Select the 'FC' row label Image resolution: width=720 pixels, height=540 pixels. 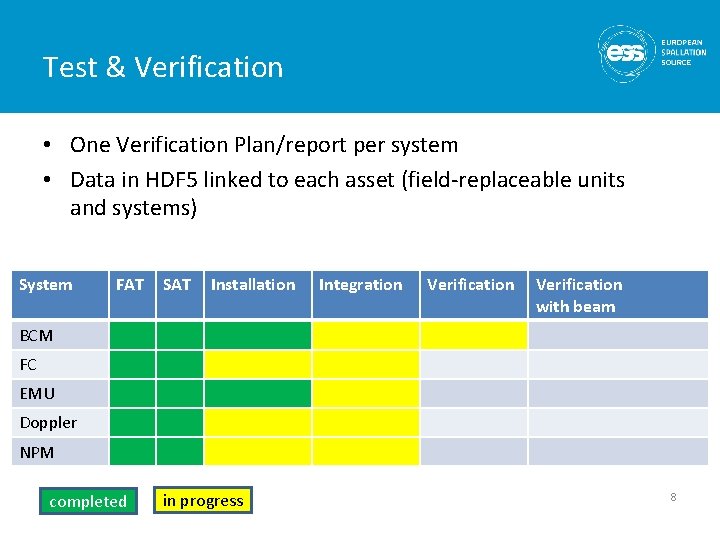(x=60, y=364)
